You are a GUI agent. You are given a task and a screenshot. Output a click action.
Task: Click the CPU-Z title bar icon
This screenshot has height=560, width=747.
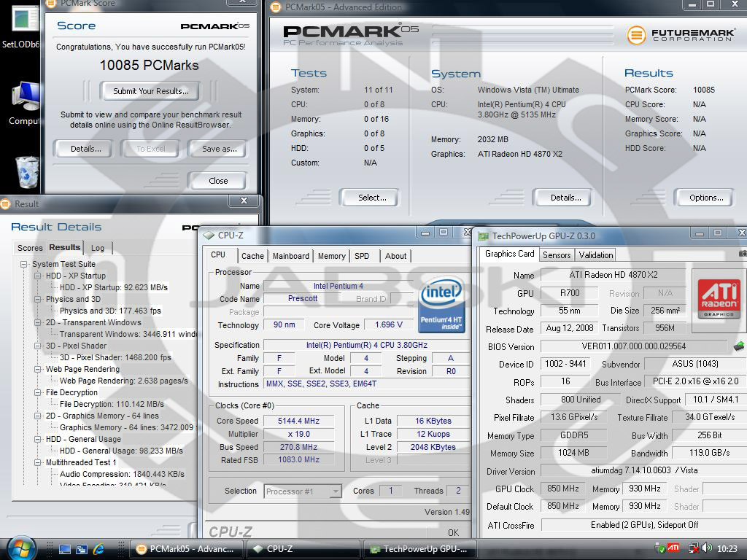pos(208,236)
